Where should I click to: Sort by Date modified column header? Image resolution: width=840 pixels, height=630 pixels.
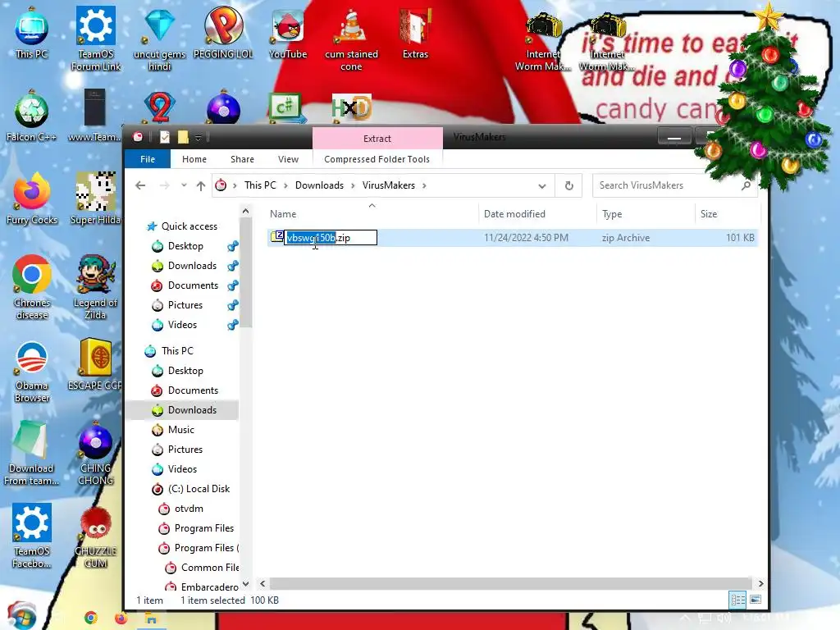(537, 214)
